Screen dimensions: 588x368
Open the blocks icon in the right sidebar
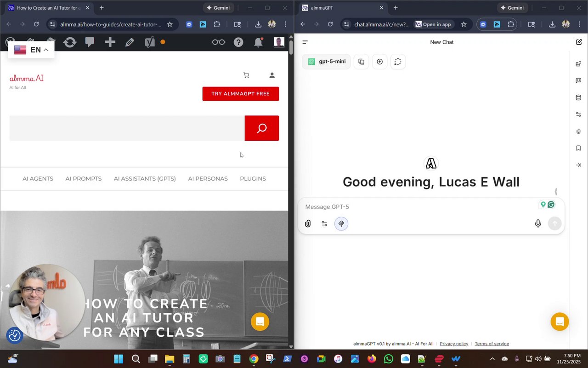[x=578, y=64]
